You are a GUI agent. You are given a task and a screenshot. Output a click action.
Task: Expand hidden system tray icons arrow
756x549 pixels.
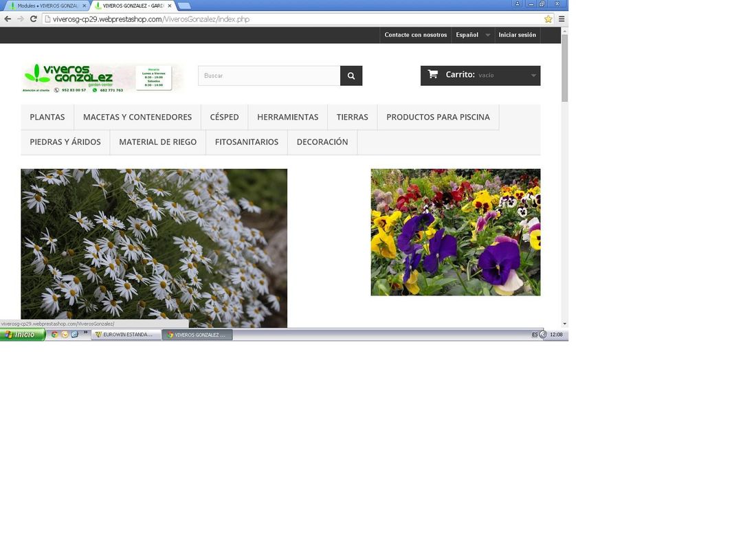[x=543, y=335]
